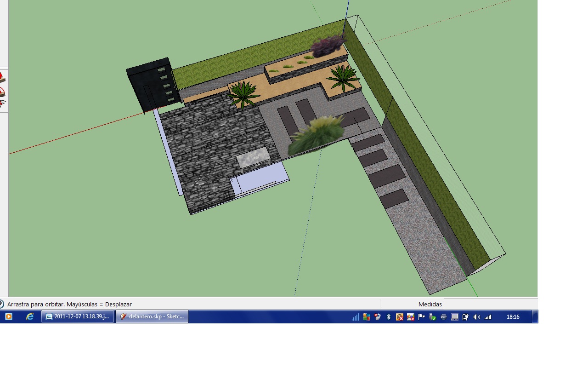Viewport: 588px width, 368px height.
Task: Select the Offset tool in left toolbar
Action: pos(2,104)
